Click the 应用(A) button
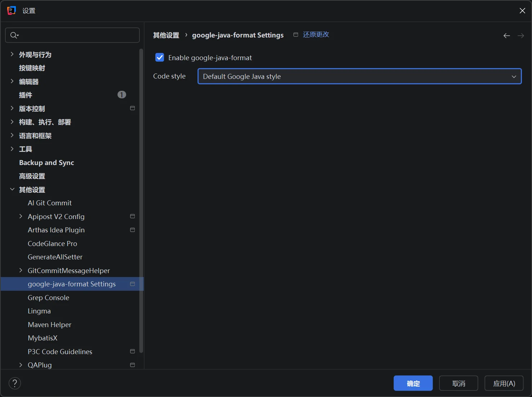This screenshot has height=397, width=532. click(x=504, y=383)
